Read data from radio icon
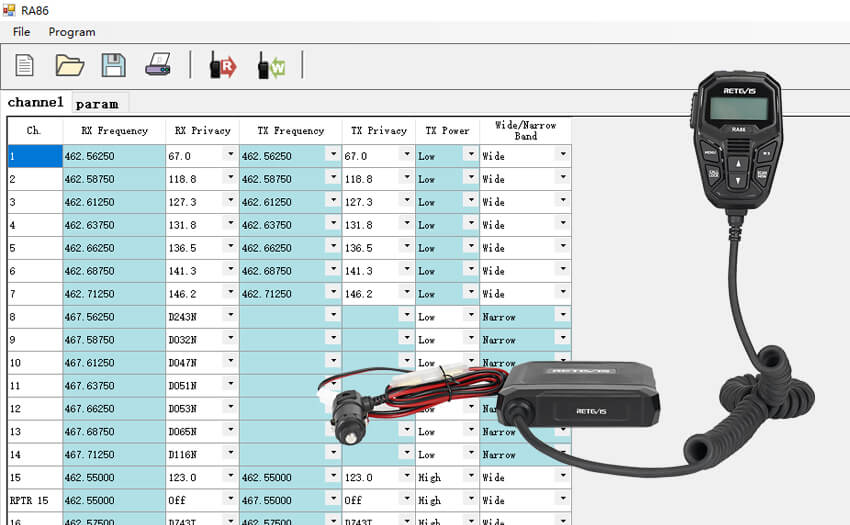Image resolution: width=850 pixels, height=525 pixels. pos(223,65)
